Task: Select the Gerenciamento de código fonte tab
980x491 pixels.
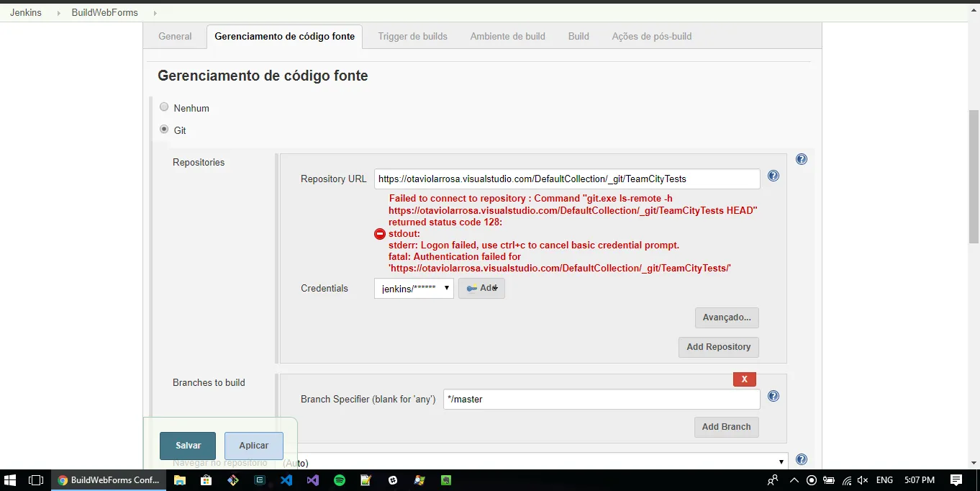Action: (285, 36)
